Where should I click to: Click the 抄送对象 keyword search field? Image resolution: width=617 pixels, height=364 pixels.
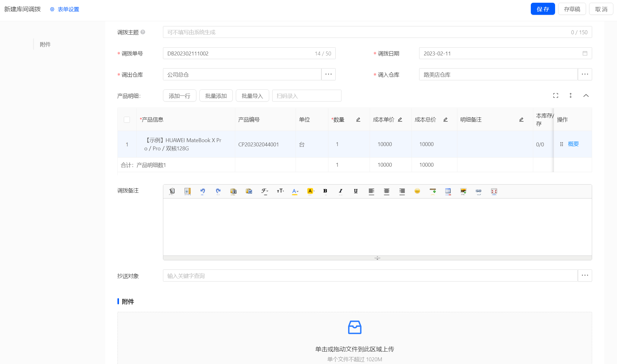[370, 276]
